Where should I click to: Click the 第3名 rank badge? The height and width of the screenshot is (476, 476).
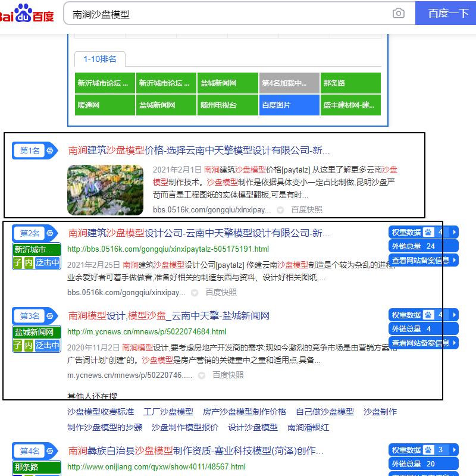pos(29,316)
